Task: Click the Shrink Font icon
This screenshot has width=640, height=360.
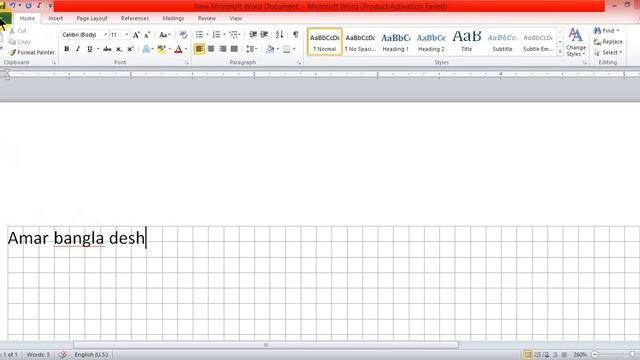Action: pyautogui.click(x=147, y=35)
